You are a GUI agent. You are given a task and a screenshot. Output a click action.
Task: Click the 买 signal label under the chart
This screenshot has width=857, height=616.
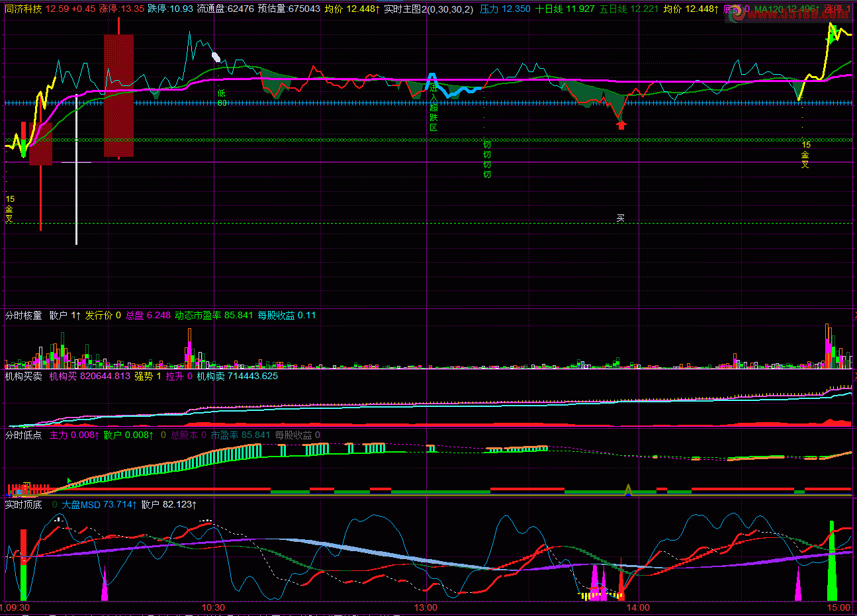[620, 218]
